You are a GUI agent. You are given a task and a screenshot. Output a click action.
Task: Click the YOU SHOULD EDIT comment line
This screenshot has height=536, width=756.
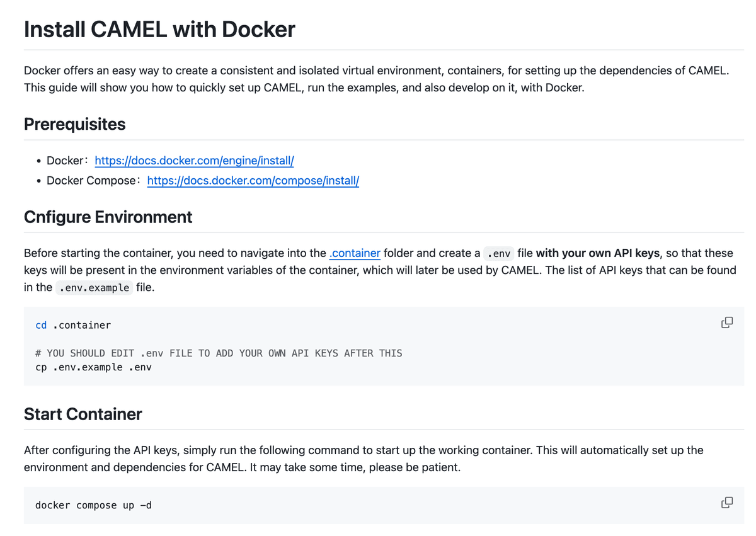coord(219,353)
